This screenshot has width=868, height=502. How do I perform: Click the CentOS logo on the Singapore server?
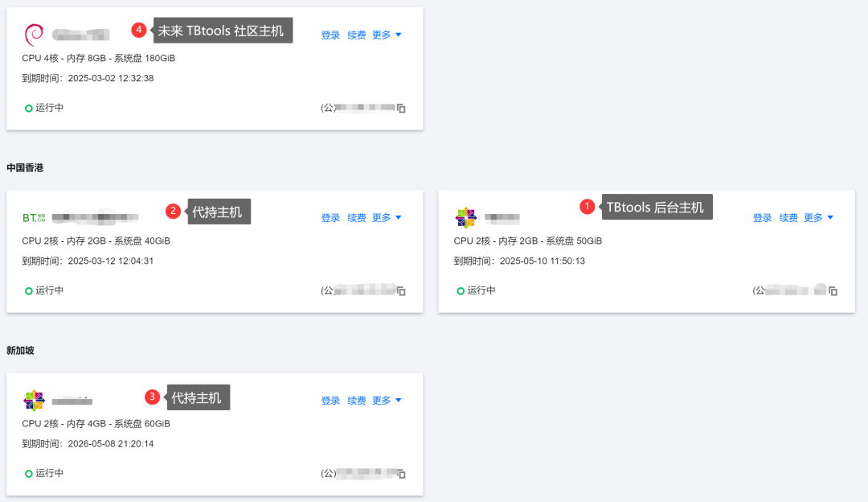(x=34, y=400)
